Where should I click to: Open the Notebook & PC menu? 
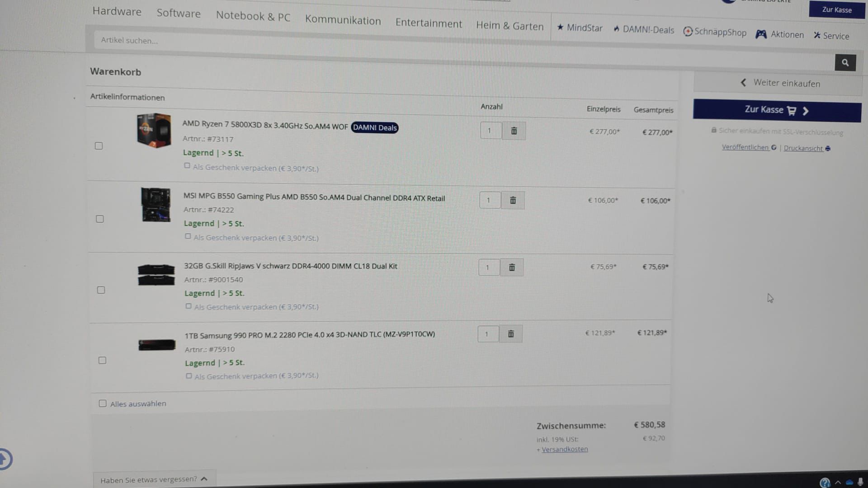[x=253, y=16]
